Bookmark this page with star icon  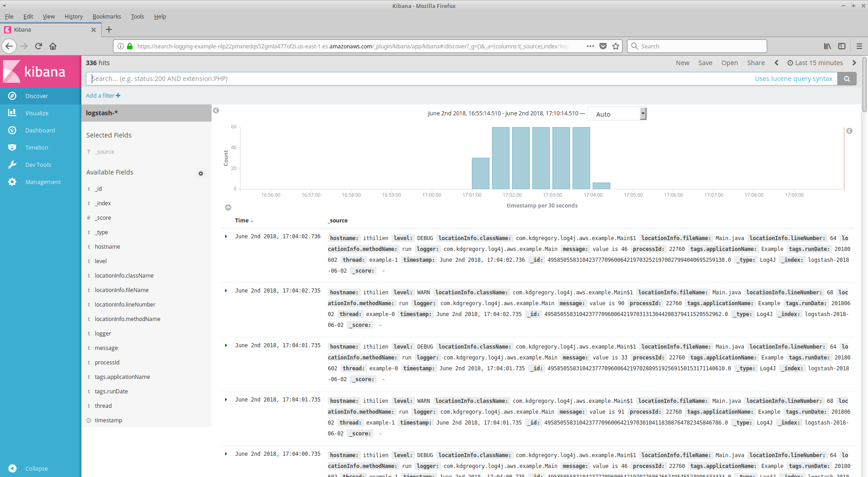(615, 46)
